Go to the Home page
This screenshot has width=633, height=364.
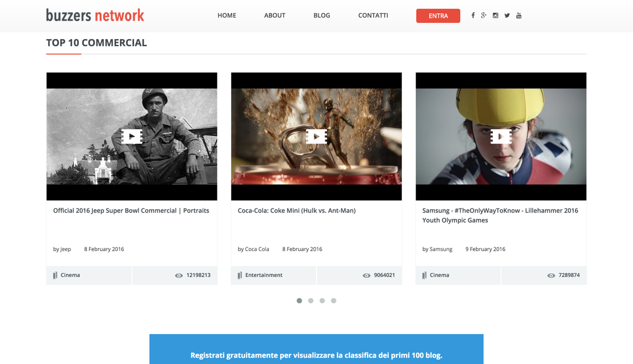[227, 15]
